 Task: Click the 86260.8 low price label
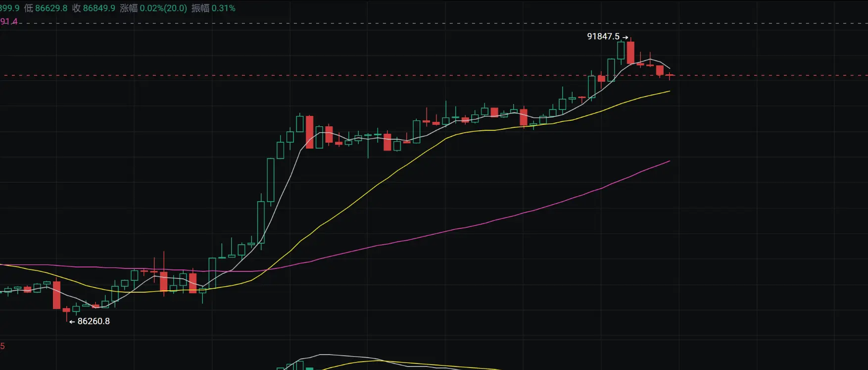(x=94, y=321)
